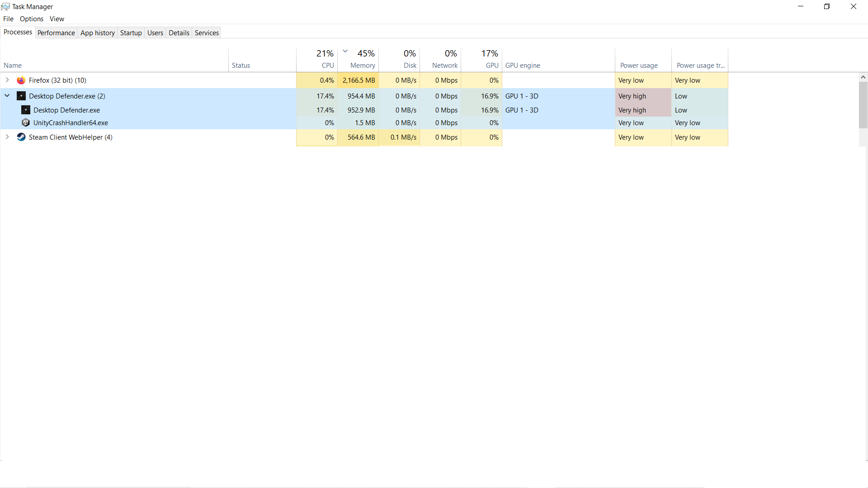Collapse the Desktop Defender.exe group
Image resolution: width=868 pixels, height=488 pixels.
(x=7, y=96)
